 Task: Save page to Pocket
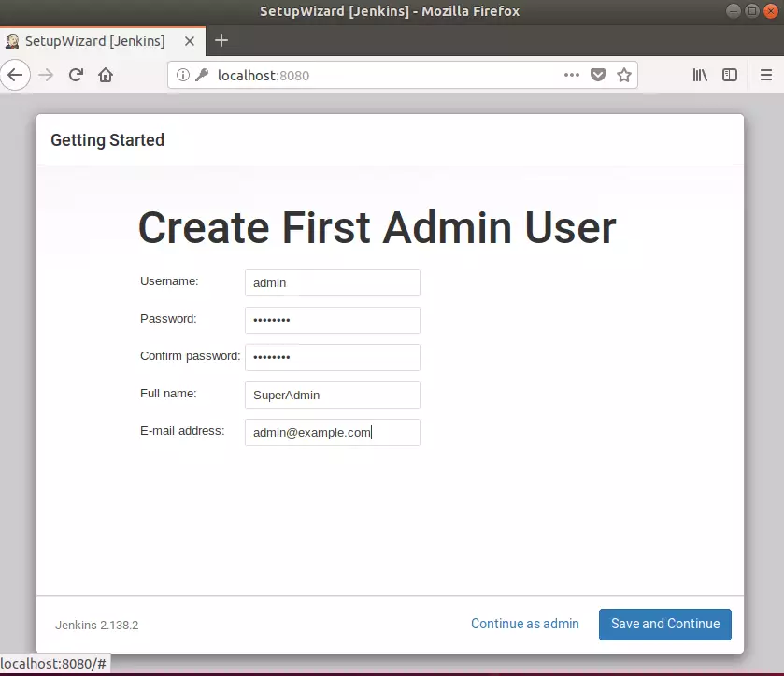(x=597, y=75)
